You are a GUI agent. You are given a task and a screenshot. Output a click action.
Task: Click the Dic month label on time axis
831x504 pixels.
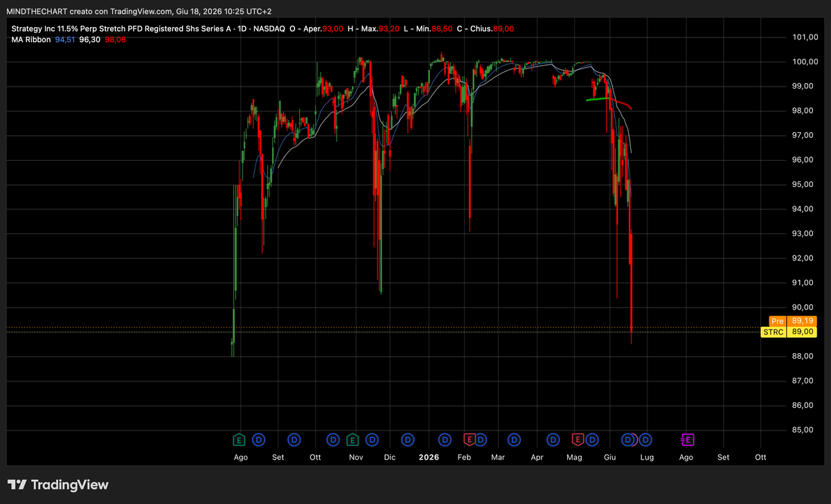point(389,457)
